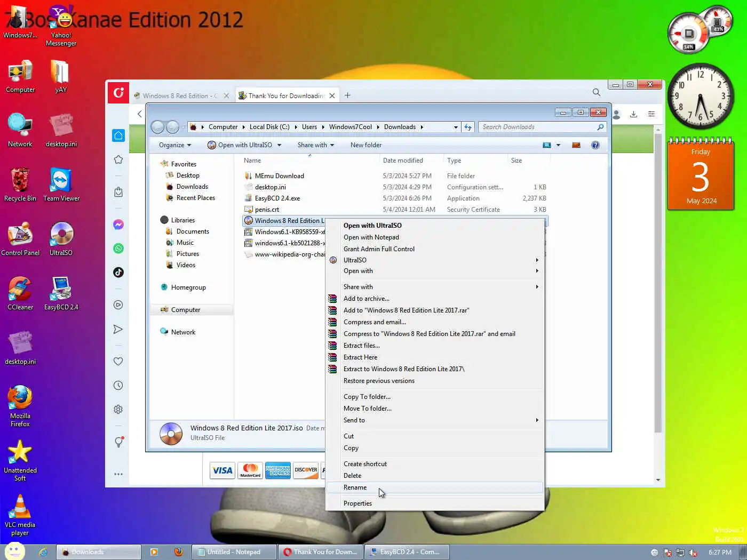The image size is (747, 560).
Task: Choose Create shortcut menu entry
Action: (x=435, y=464)
